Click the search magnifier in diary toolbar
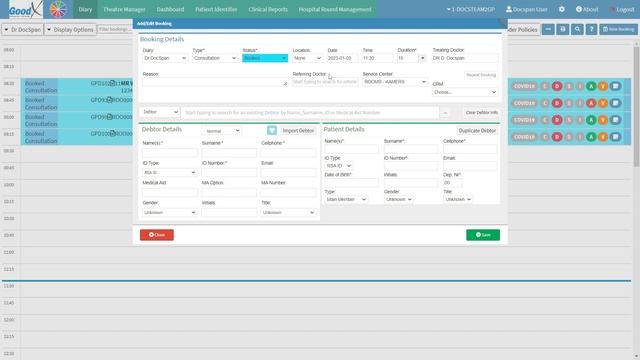The image size is (640, 360). [x=577, y=29]
